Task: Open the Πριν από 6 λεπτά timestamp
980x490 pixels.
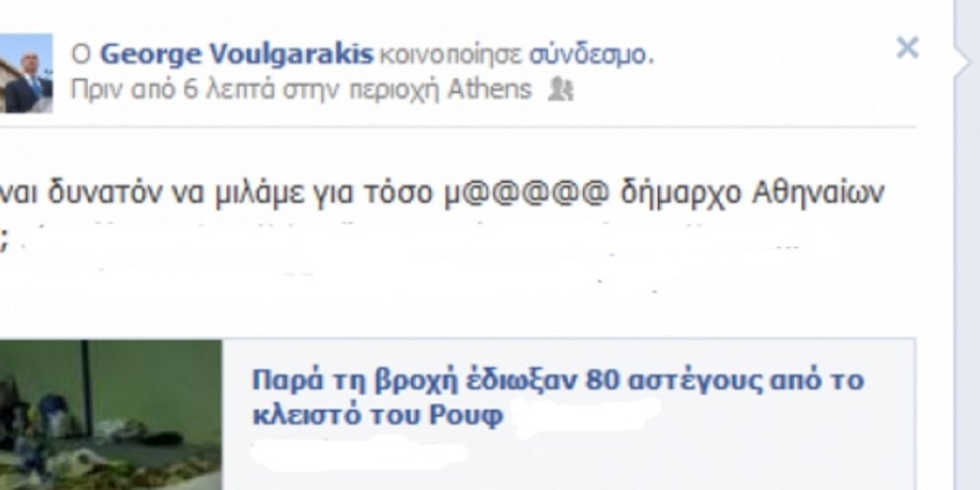Action: [173, 90]
